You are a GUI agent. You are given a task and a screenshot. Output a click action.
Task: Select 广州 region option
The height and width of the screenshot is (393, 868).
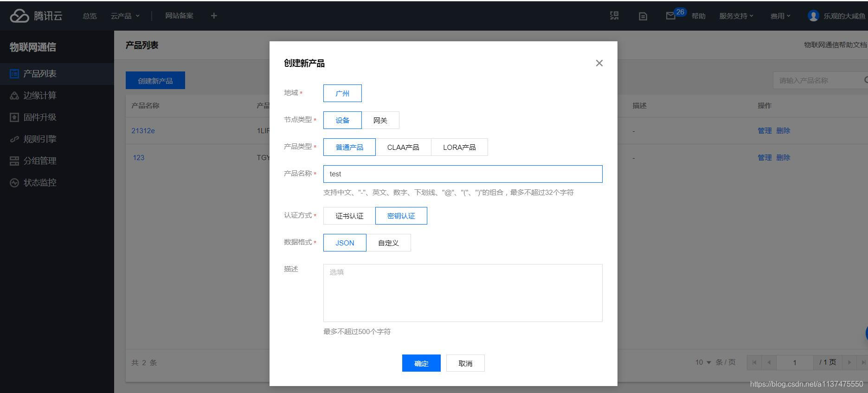coord(342,93)
